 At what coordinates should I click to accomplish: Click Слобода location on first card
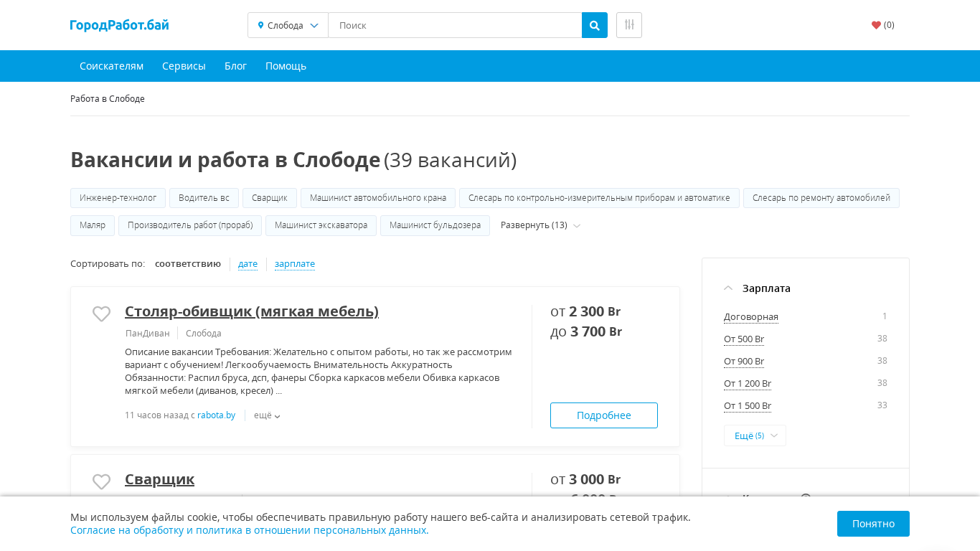(x=204, y=334)
